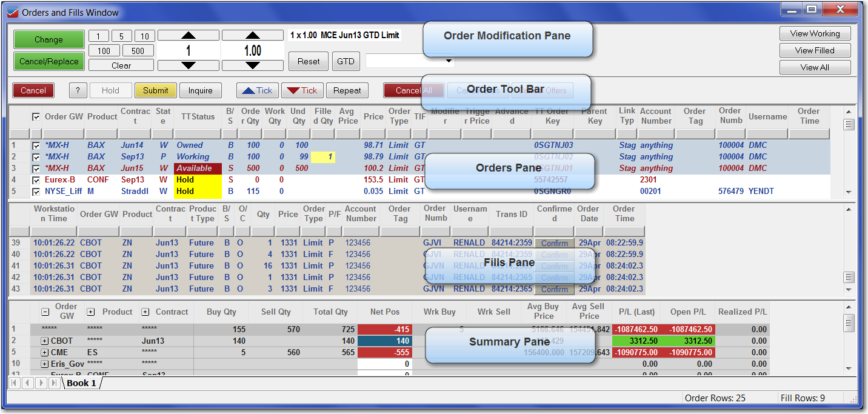The height and width of the screenshot is (414, 868).
Task: Raise the 1.00 price with its up arrow
Action: (253, 35)
